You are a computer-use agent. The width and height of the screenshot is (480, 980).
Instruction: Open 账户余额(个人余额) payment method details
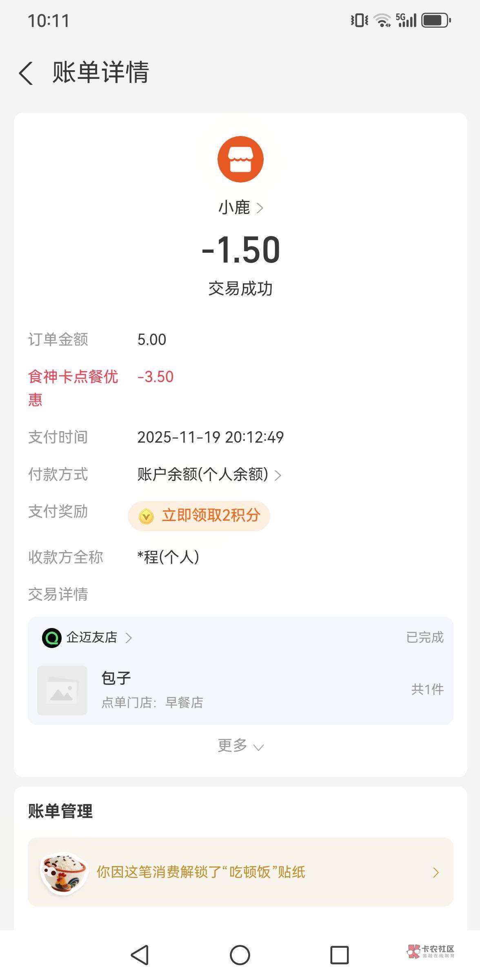coord(209,474)
